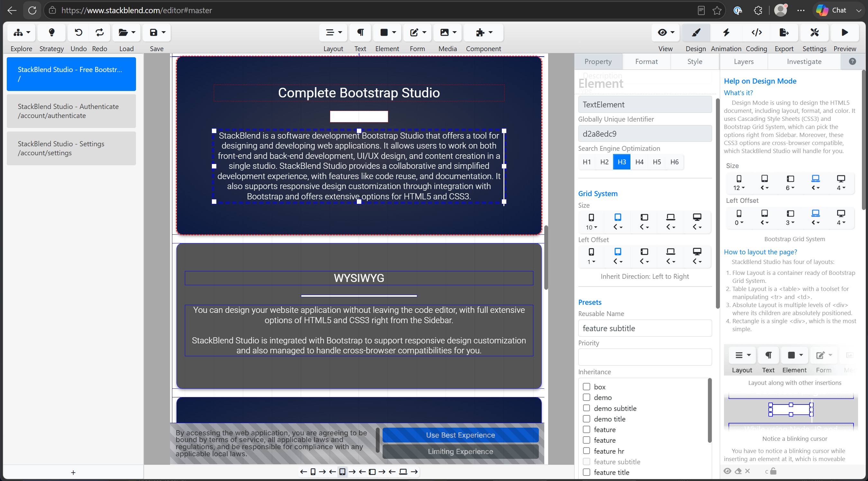Reload the browser page
This screenshot has width=868, height=481.
pos(32,10)
